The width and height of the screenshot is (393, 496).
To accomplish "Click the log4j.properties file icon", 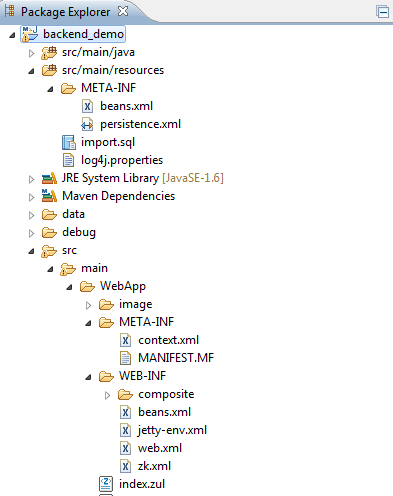I will [x=68, y=160].
